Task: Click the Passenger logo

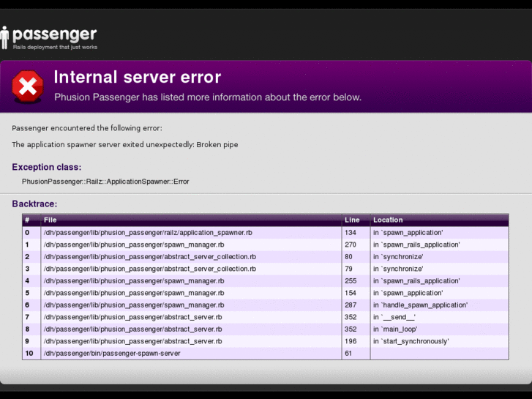Action: click(49, 37)
